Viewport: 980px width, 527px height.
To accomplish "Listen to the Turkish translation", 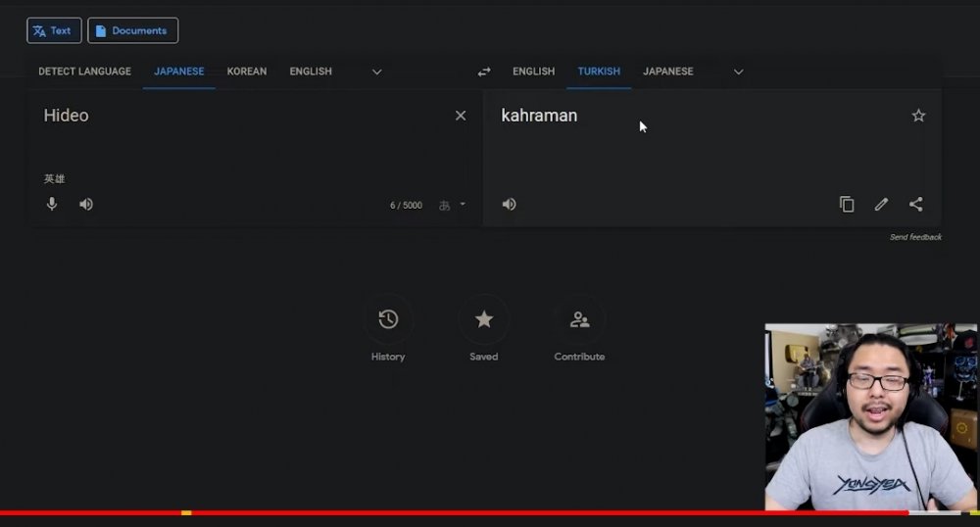I will pyautogui.click(x=510, y=204).
